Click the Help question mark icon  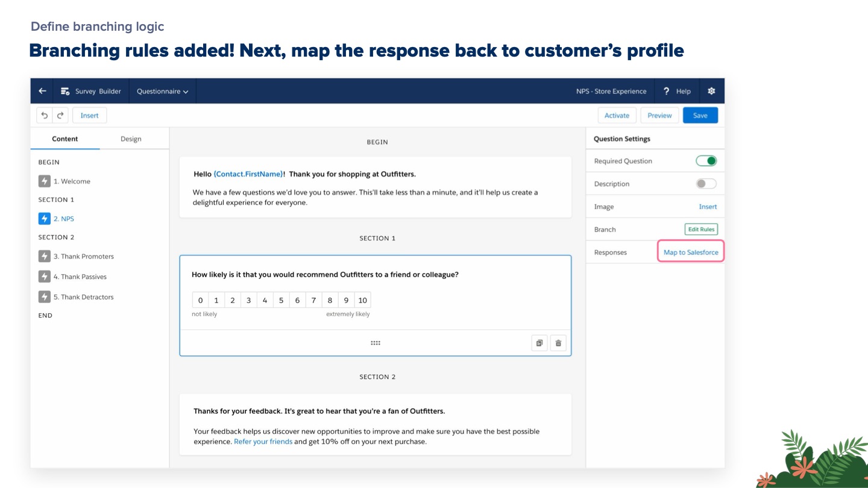666,91
